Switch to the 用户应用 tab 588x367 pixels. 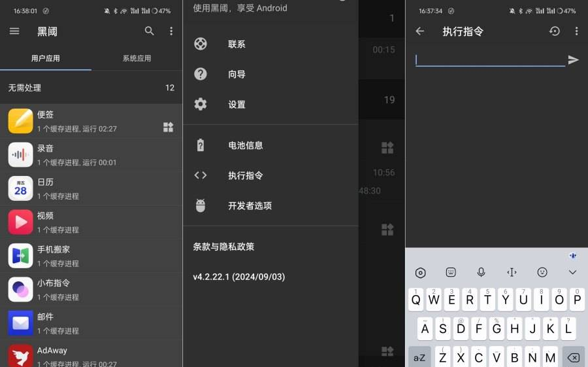tap(45, 58)
